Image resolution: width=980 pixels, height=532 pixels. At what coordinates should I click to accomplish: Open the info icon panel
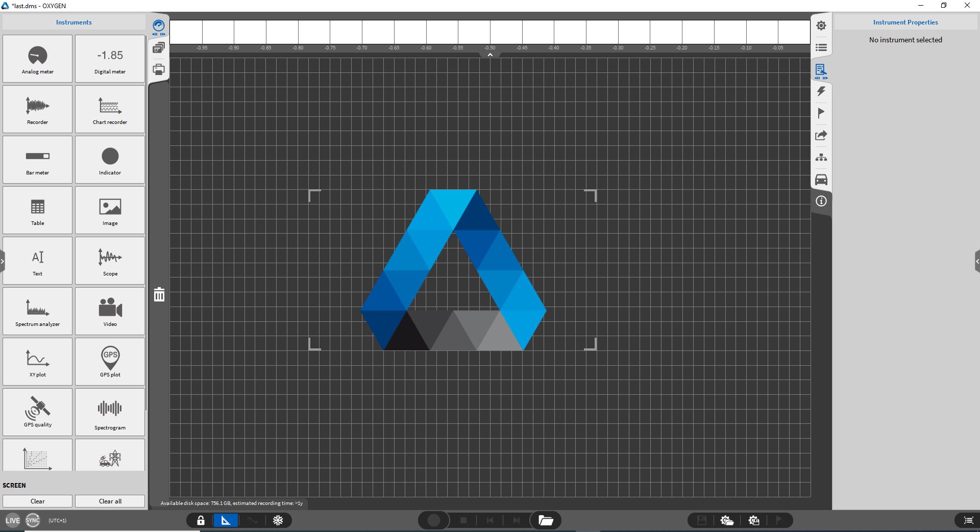[x=821, y=201]
